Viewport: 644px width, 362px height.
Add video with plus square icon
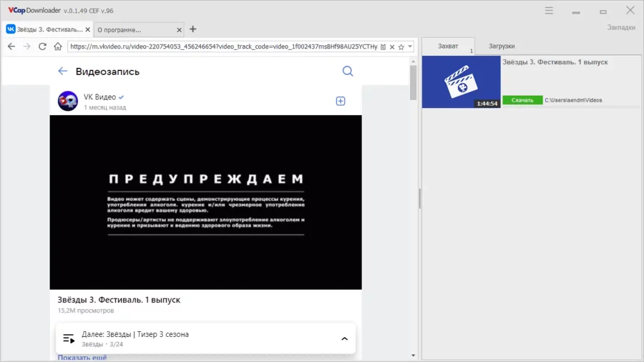pos(340,101)
